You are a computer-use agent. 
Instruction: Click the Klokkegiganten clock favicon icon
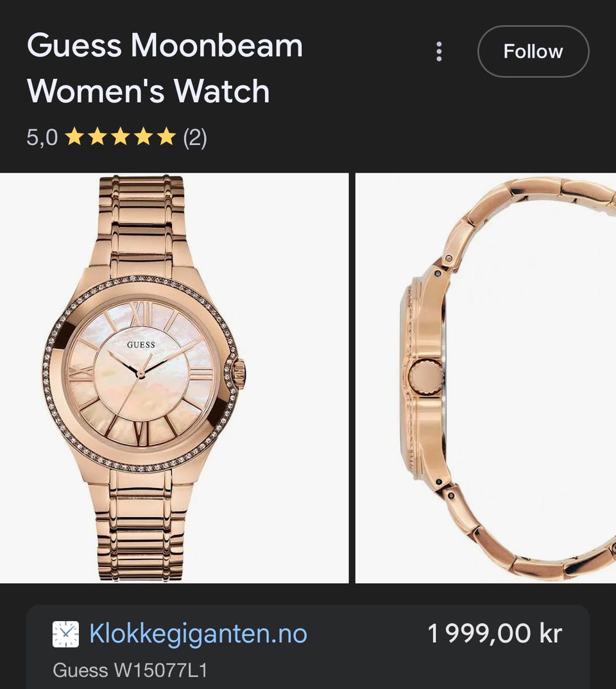pyautogui.click(x=65, y=634)
